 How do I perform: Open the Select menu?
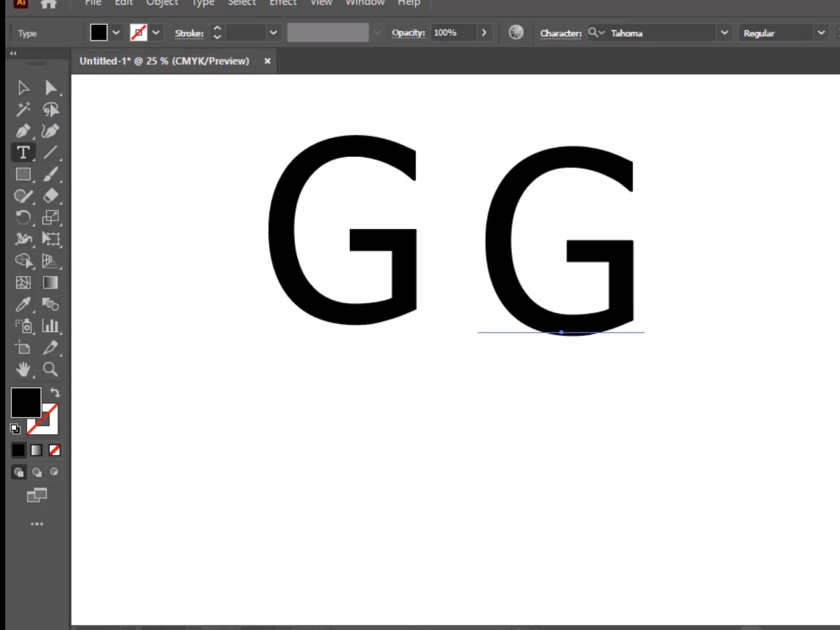pyautogui.click(x=242, y=3)
